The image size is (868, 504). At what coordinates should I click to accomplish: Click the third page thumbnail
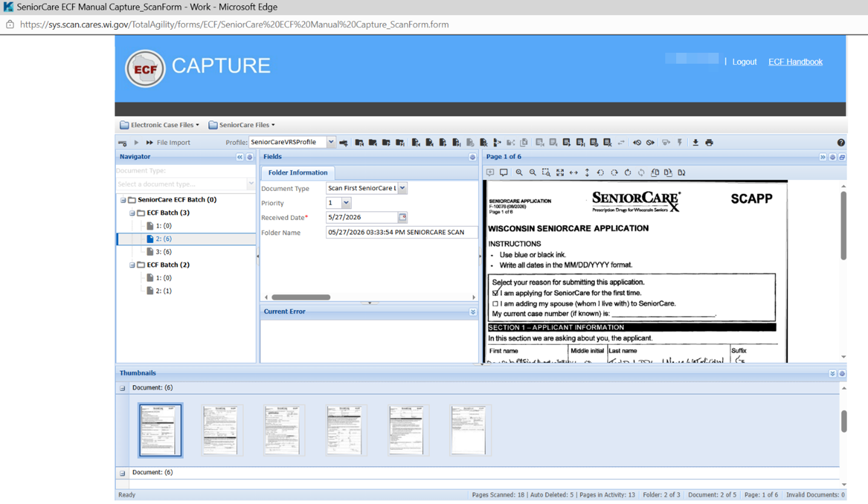point(285,431)
